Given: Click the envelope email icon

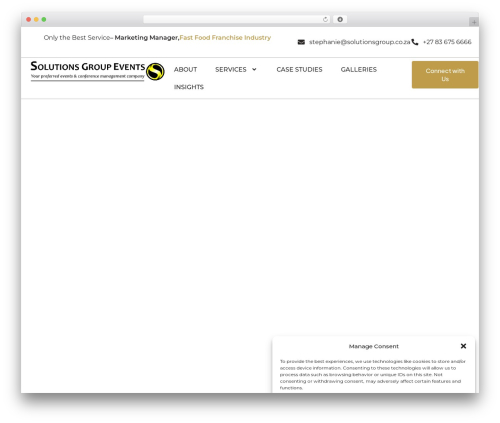Looking at the screenshot, I should tap(301, 42).
